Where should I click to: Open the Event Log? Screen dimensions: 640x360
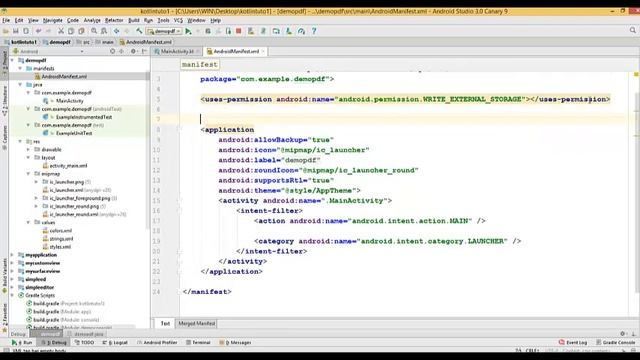pyautogui.click(x=573, y=342)
